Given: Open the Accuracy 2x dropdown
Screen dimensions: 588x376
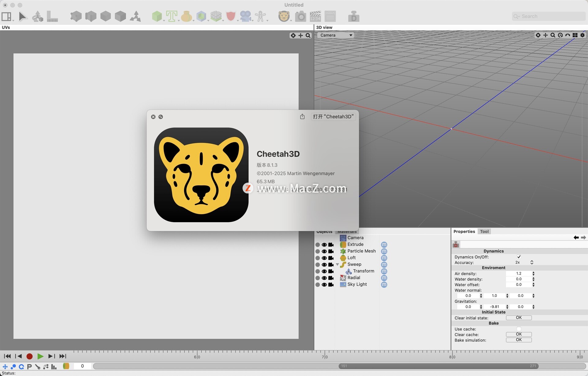Looking at the screenshot, I should (x=524, y=262).
